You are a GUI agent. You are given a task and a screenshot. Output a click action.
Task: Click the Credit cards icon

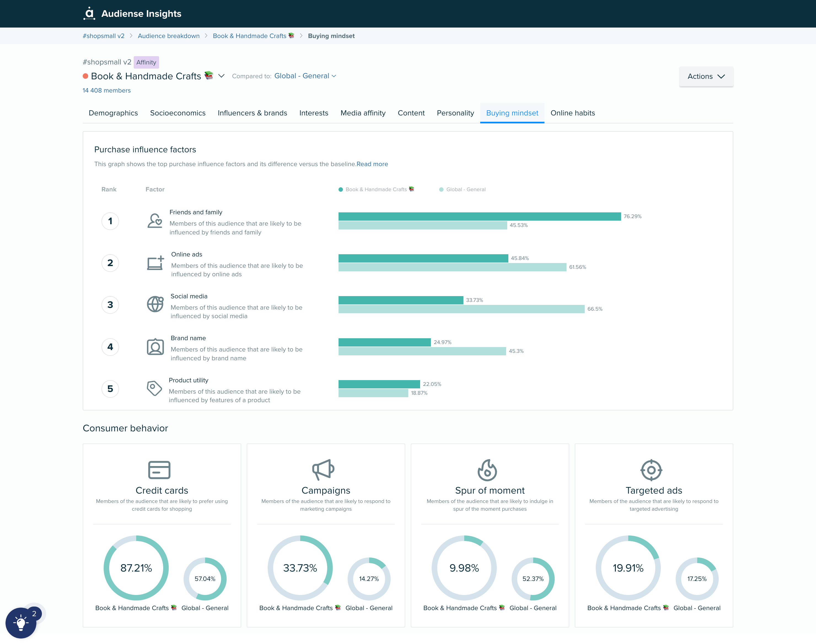(x=159, y=470)
